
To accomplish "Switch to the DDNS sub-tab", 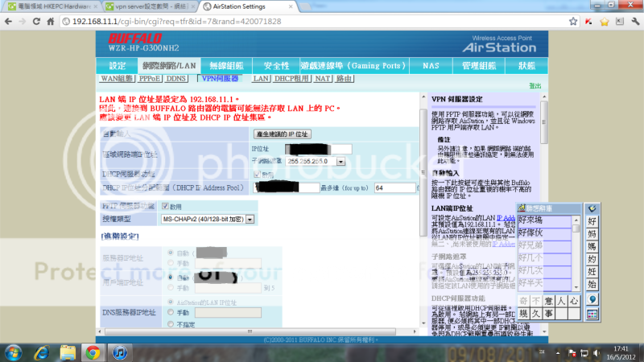I will [x=175, y=78].
